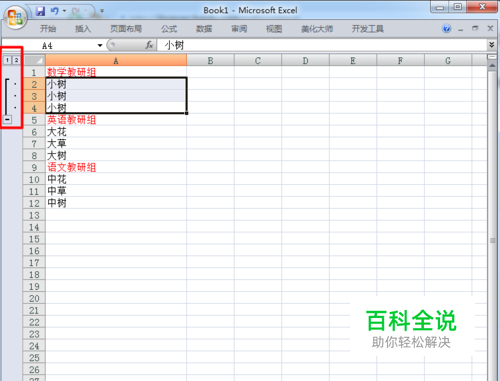Show outline level 2

(x=16, y=60)
